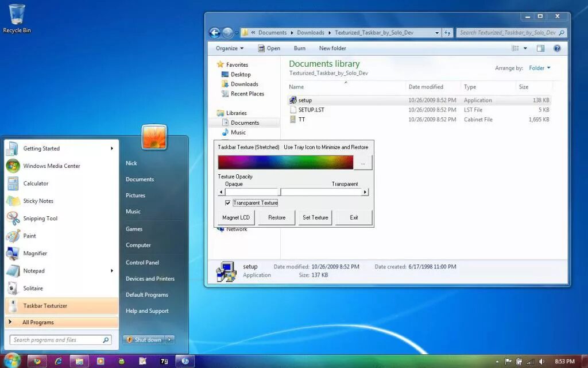588x368 pixels.
Task: Click the refresh button beside address bar
Action: pos(447,33)
